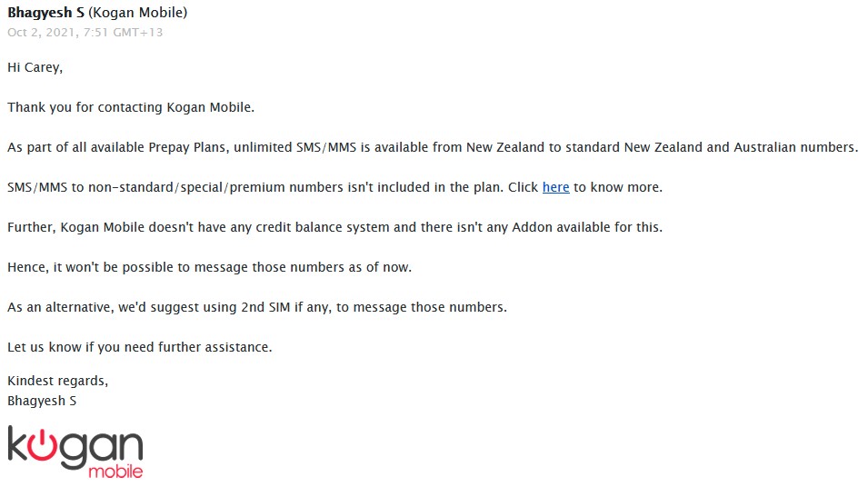868x497 pixels.
Task: Click the 2nd SIM alternative suggestion line
Action: pyautogui.click(x=257, y=307)
